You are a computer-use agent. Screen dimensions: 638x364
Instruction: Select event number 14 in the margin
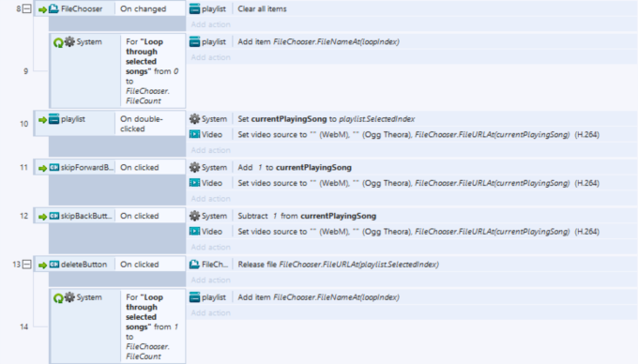[24, 326]
